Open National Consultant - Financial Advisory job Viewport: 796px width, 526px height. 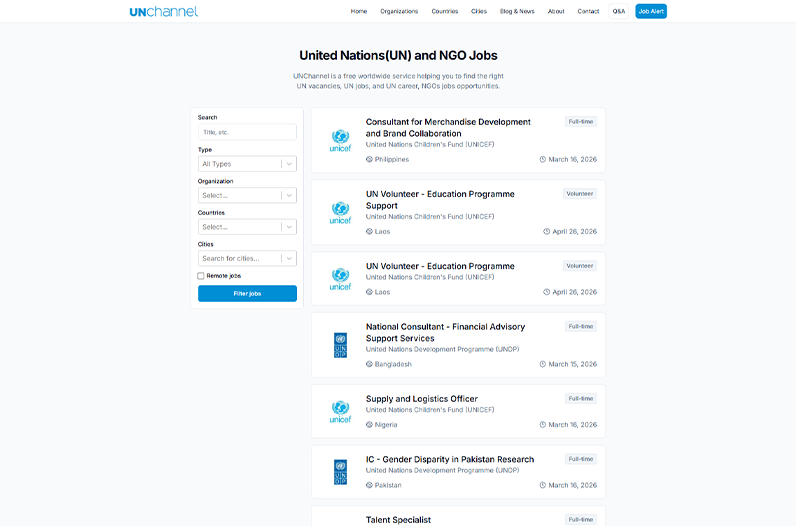[445, 333]
